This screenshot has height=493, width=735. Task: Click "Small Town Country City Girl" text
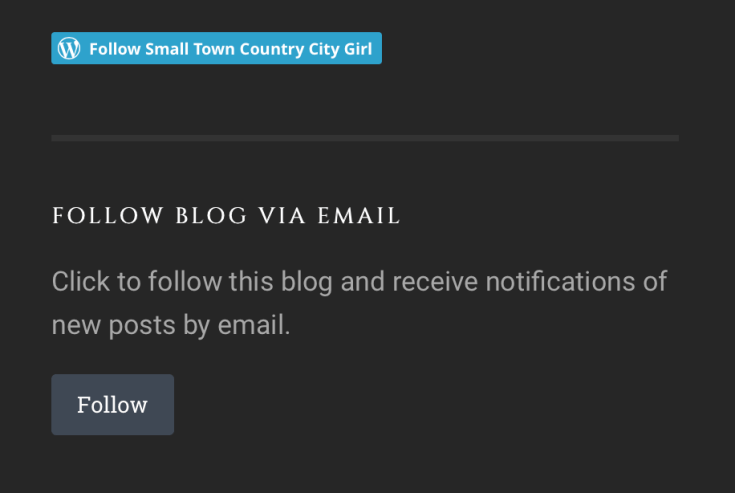(x=255, y=49)
